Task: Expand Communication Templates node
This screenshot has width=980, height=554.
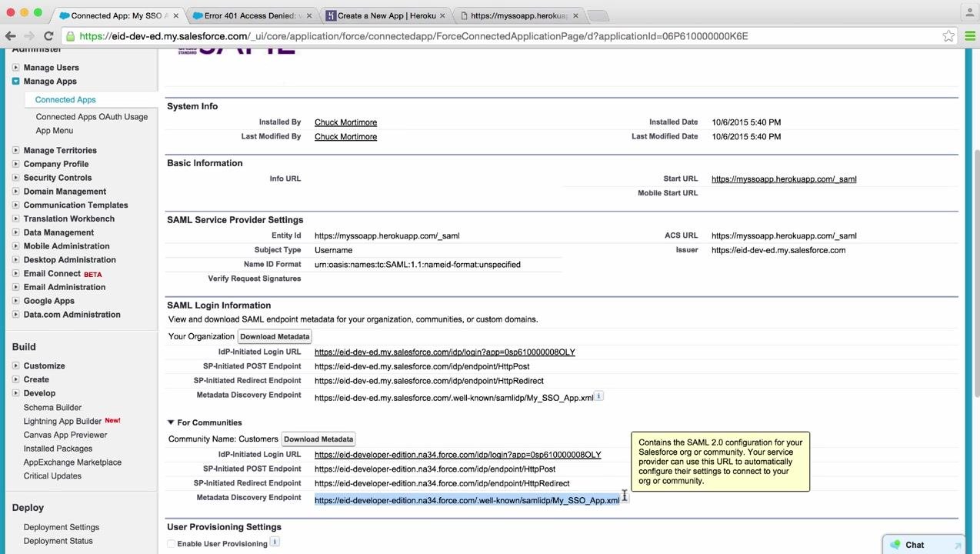Action: (15, 205)
